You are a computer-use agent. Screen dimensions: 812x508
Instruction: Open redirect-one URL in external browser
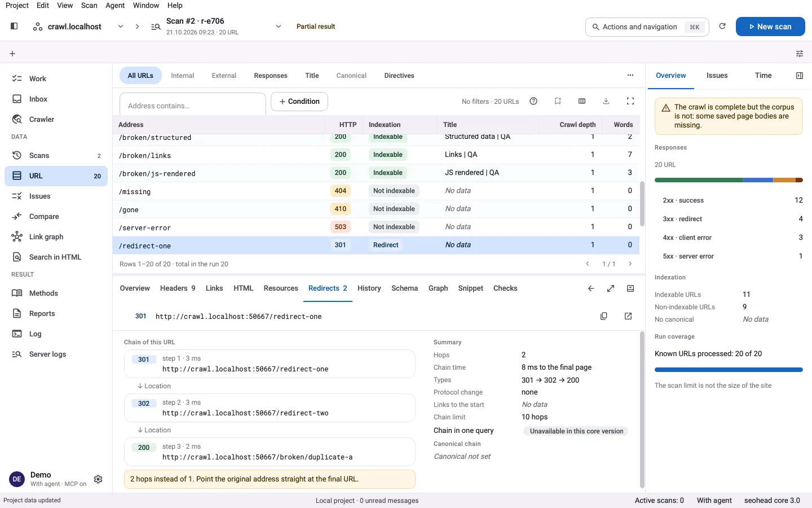628,316
